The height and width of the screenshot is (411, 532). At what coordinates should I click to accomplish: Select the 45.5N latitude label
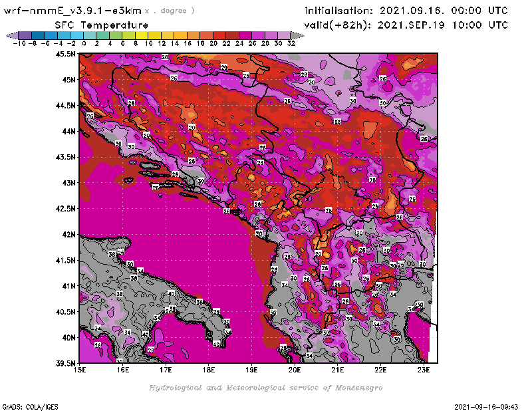point(65,54)
